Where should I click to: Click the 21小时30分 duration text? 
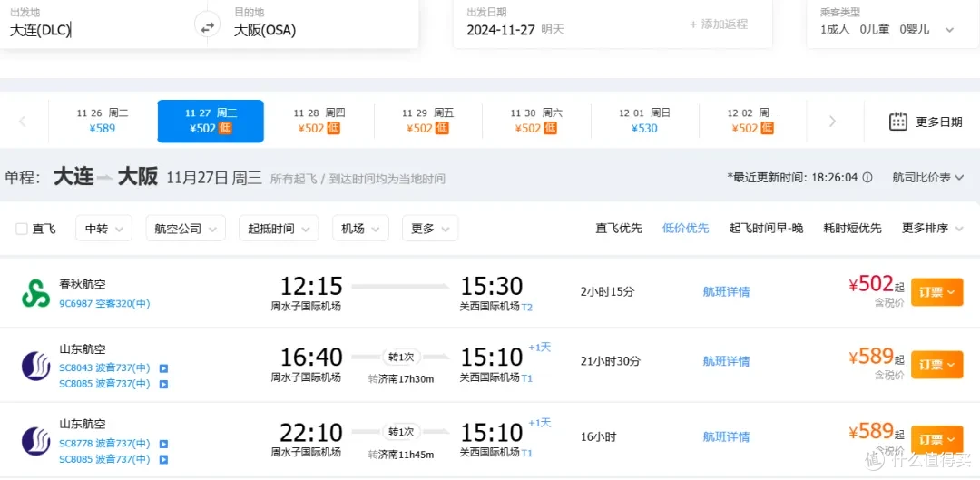tap(611, 361)
